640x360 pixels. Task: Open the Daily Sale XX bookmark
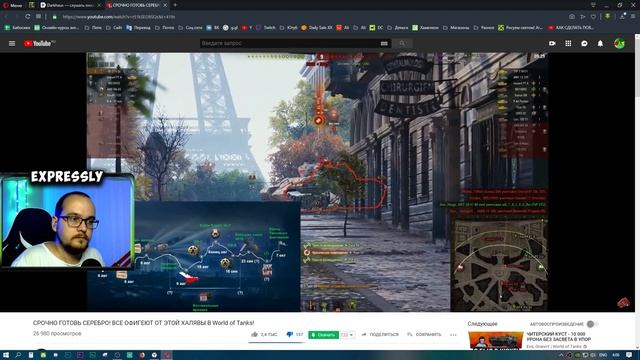point(317,28)
